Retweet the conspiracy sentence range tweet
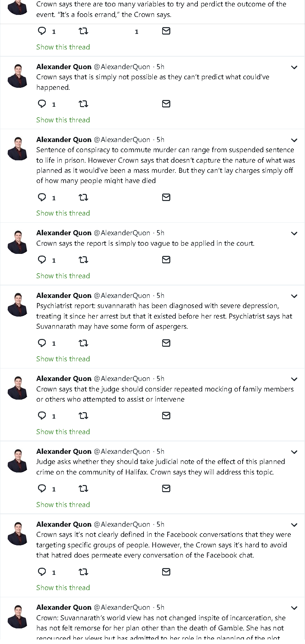 [83, 197]
